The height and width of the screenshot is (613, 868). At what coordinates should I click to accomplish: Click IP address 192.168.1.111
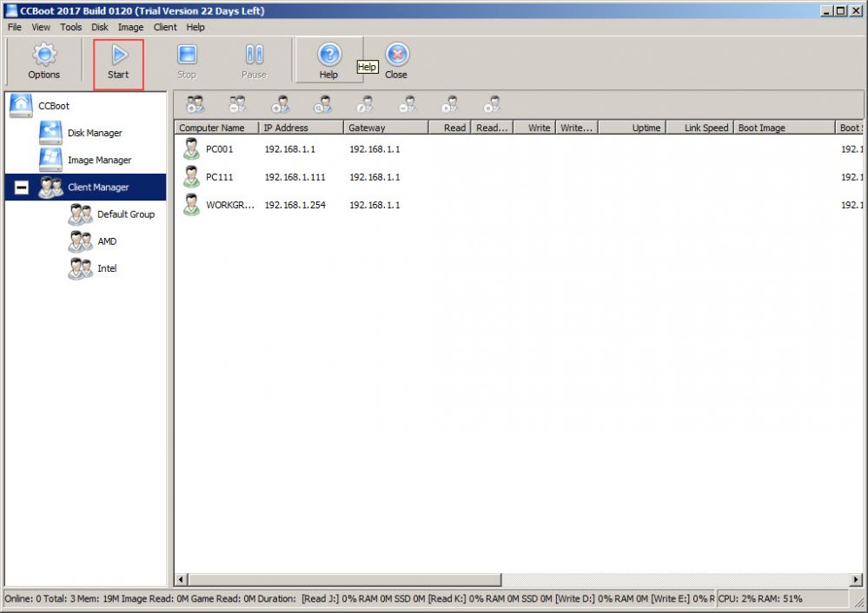[x=295, y=177]
